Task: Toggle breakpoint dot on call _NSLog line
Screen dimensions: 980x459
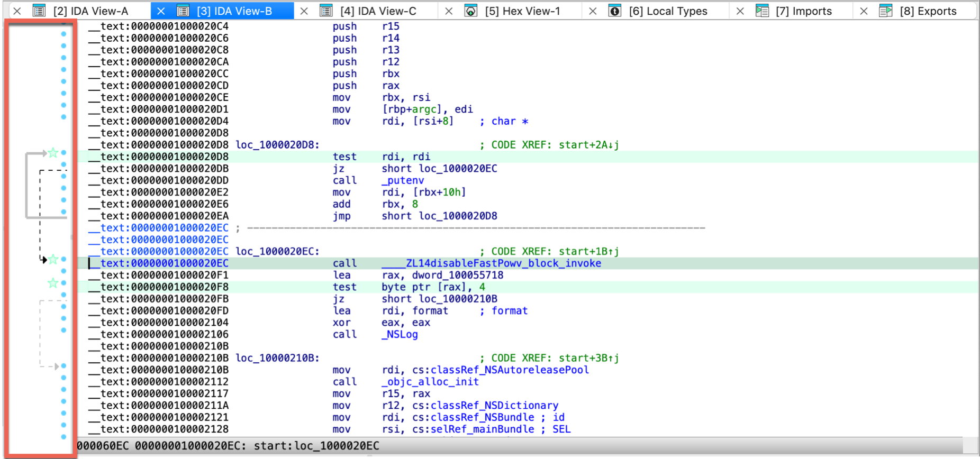Action: click(x=63, y=331)
